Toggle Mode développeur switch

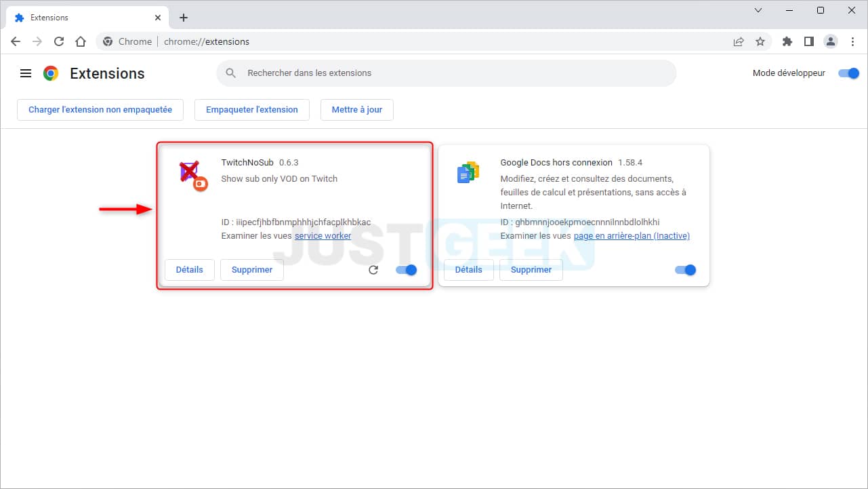[848, 73]
